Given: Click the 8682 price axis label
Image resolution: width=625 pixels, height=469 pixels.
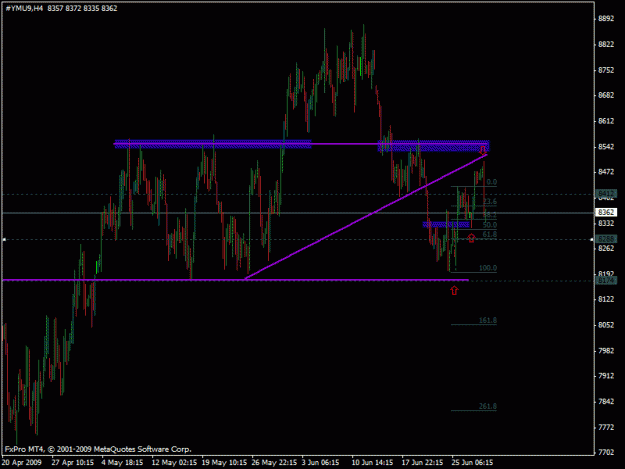Looking at the screenshot, I should pos(606,95).
